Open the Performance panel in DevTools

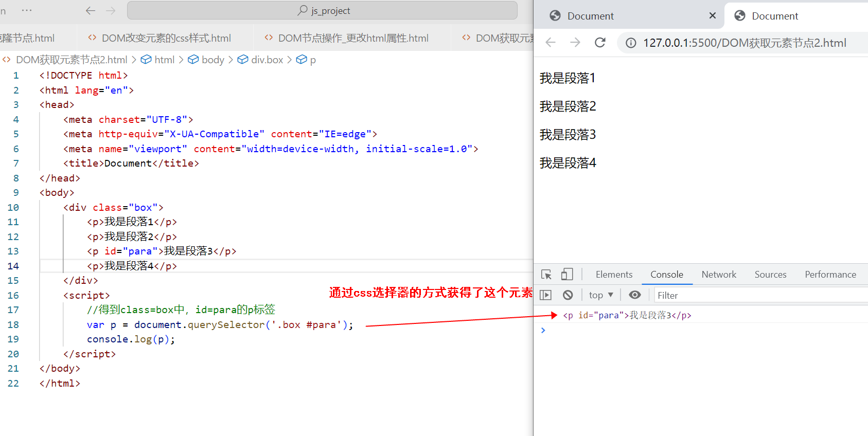click(830, 275)
